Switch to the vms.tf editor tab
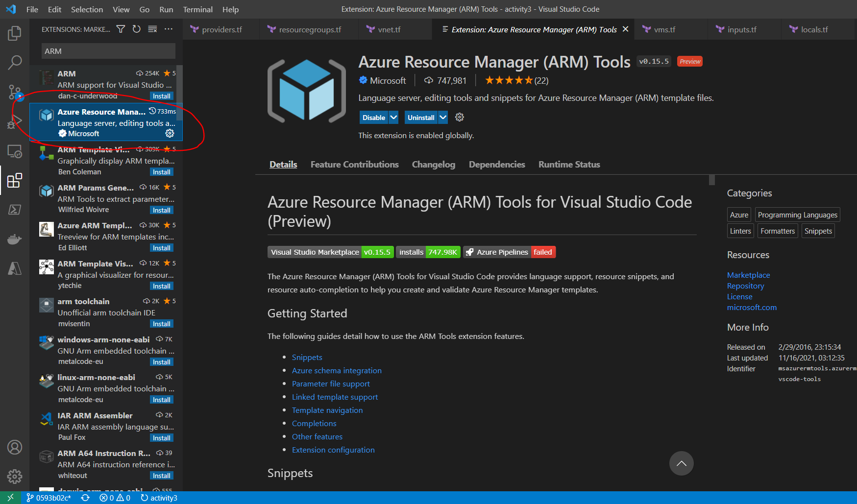 pos(664,29)
